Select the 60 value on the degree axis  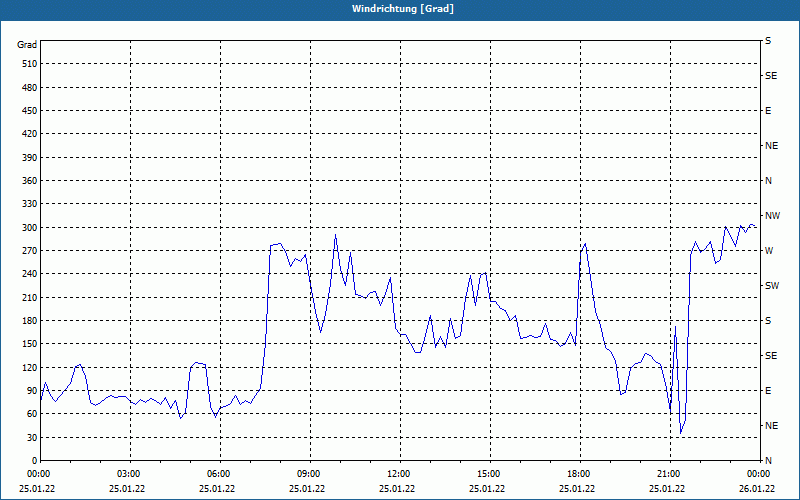[32, 414]
